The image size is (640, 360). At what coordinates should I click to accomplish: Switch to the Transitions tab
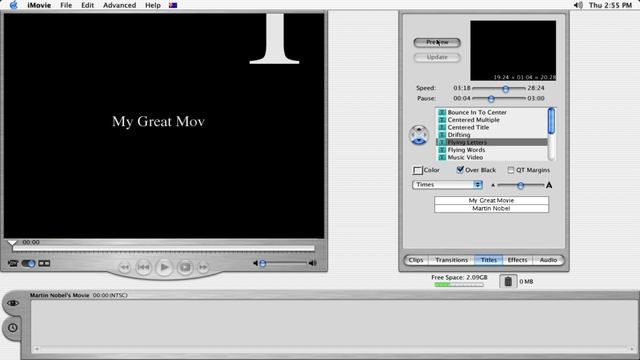tap(451, 260)
